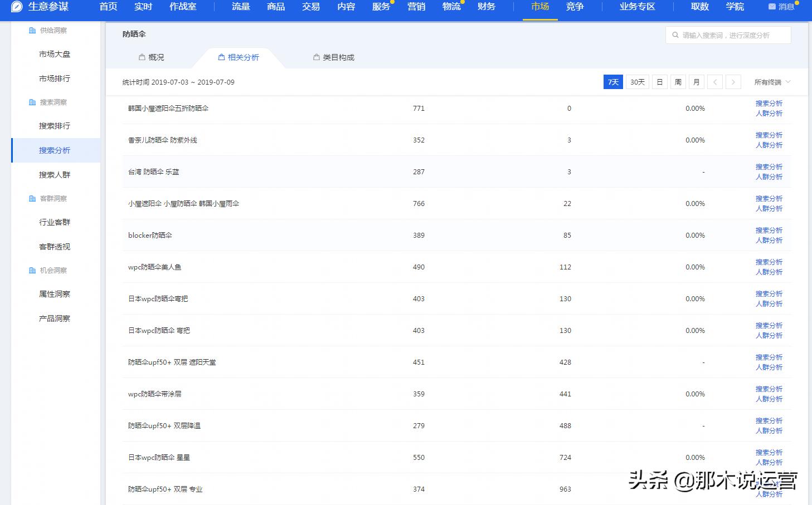Click the magnifier icon in search box

[x=675, y=35]
